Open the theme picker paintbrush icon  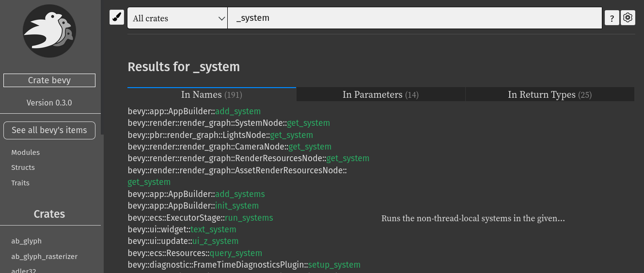point(117,17)
